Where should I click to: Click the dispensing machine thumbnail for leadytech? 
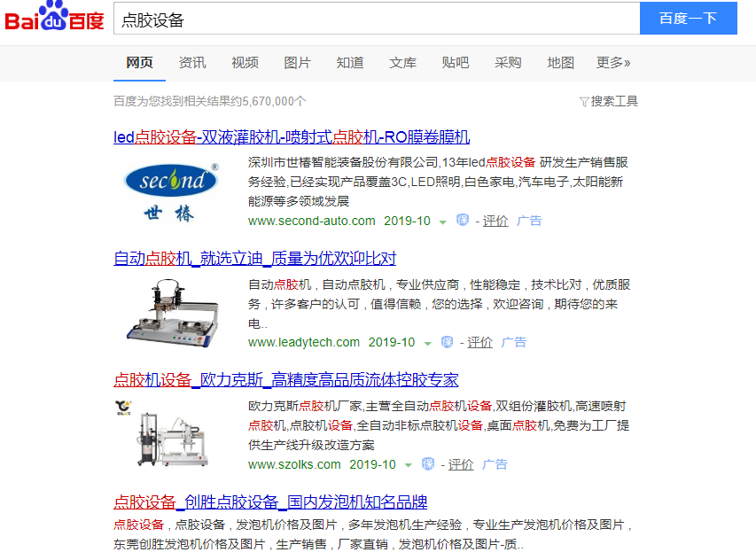coord(171,314)
